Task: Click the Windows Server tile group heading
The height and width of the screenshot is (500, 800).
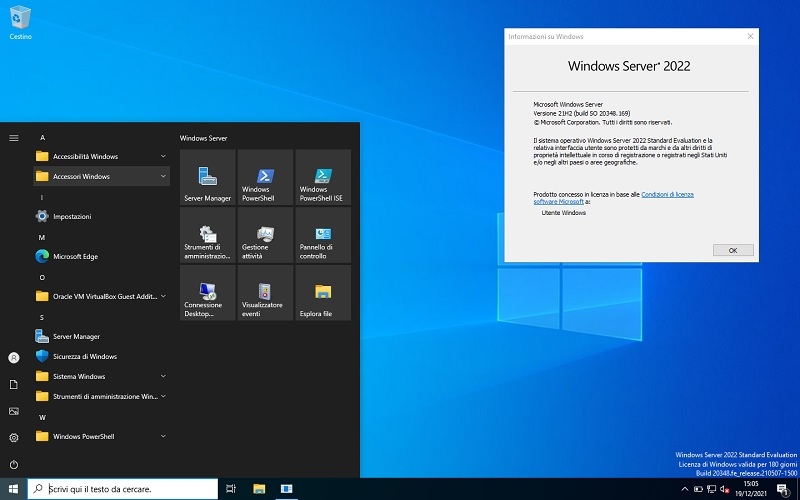Action: 203,138
